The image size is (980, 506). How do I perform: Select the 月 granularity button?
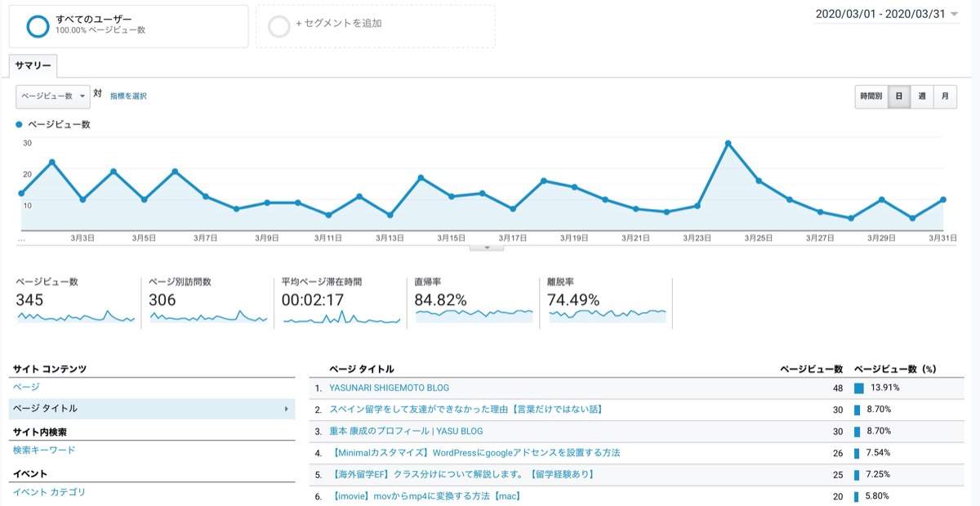click(945, 96)
